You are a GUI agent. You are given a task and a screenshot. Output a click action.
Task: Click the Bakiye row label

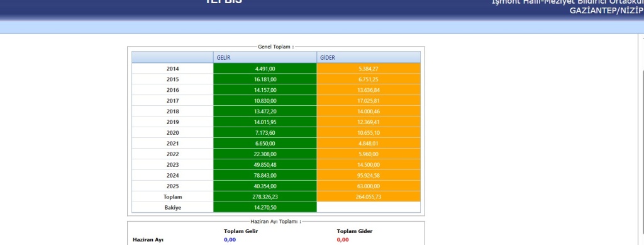(172, 208)
